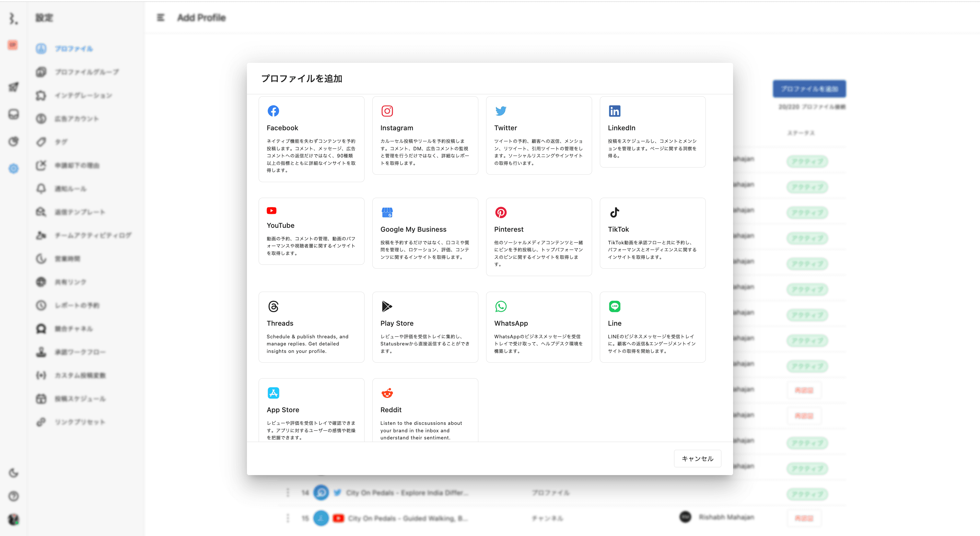Screen dimensions: 980x536
Task: Choose the Twitter card title
Action: pos(505,128)
